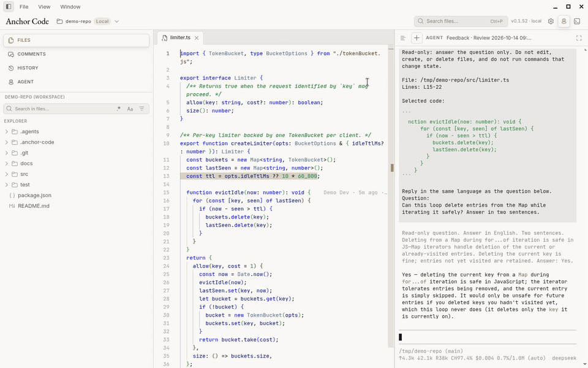The image size is (588, 368).
Task: Click the agent prompt input line
Action: [488, 337]
